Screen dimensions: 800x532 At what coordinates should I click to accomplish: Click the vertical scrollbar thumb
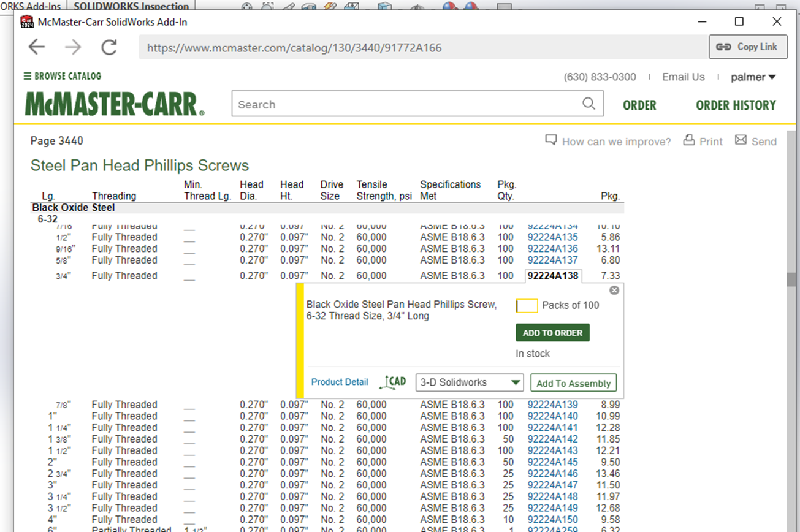click(x=792, y=279)
